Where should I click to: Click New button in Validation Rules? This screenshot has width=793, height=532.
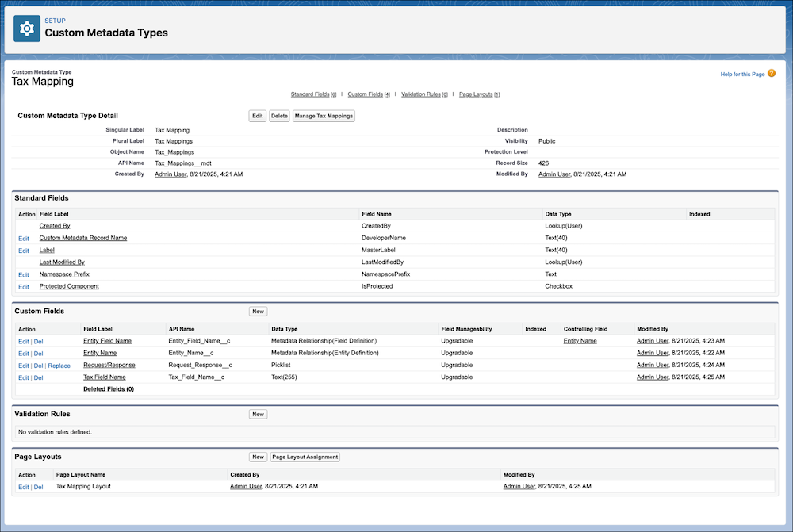pos(258,414)
